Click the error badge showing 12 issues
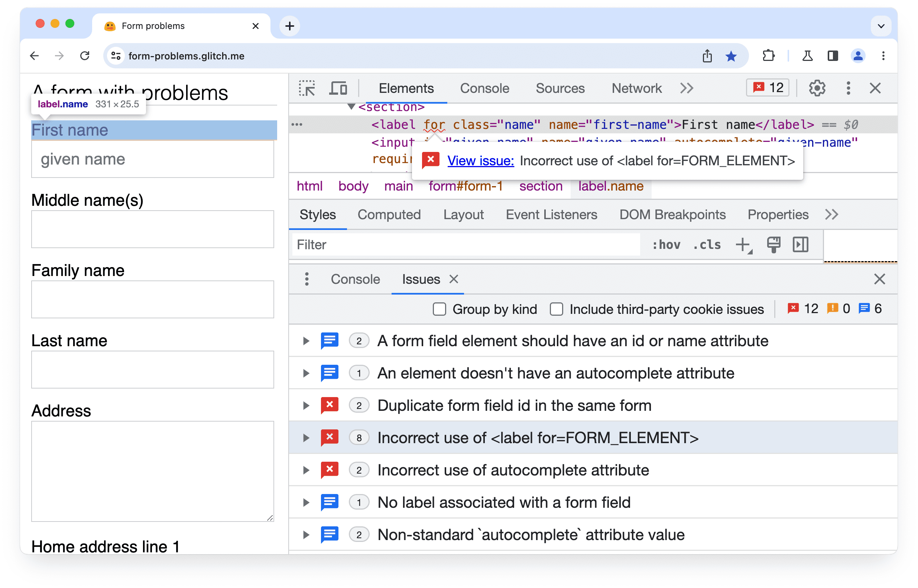The width and height of the screenshot is (918, 588). click(x=768, y=88)
